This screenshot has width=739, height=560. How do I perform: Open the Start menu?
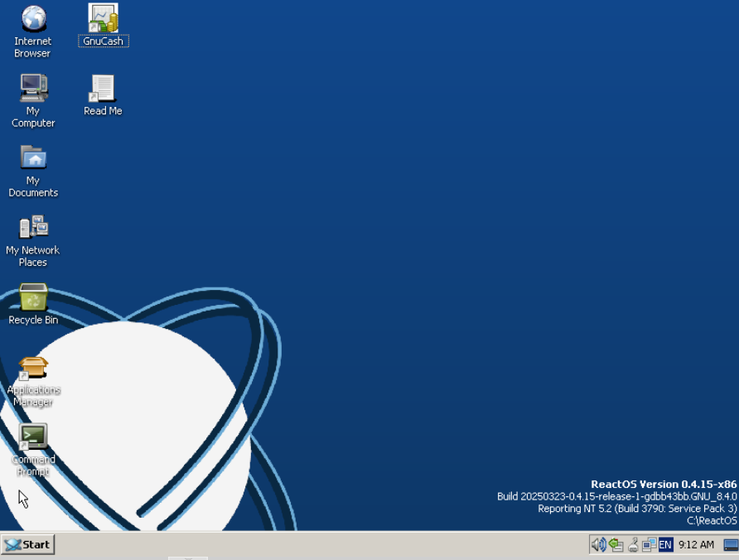28,544
